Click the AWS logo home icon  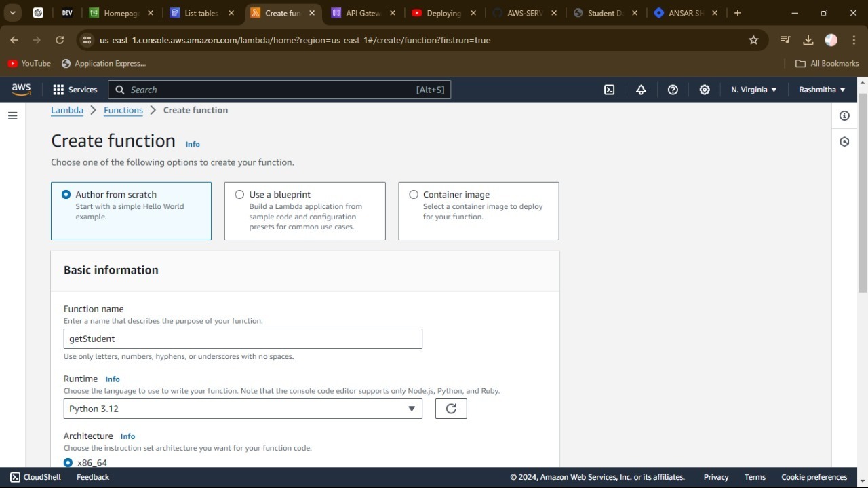tap(21, 90)
